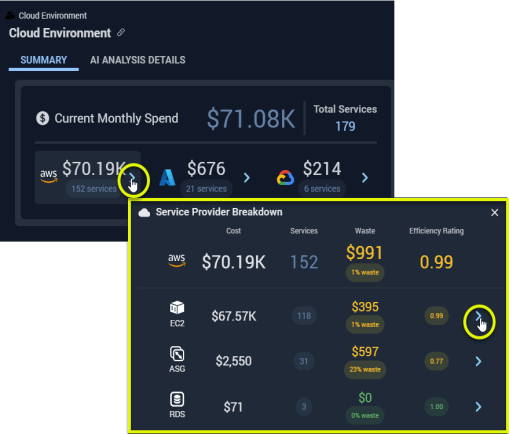The height and width of the screenshot is (434, 509).
Task: Click the $991 AWS waste amount
Action: [x=364, y=252]
